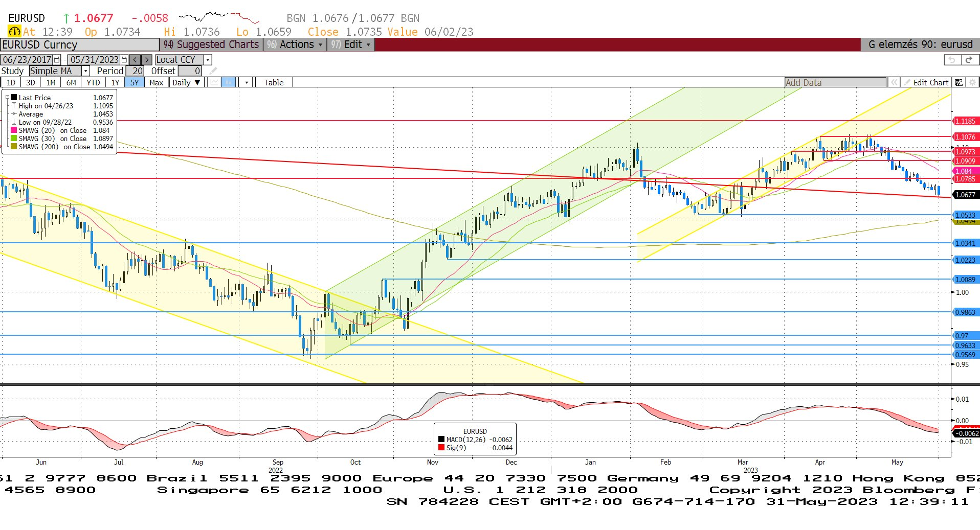Select the 1M range tab

(x=51, y=82)
